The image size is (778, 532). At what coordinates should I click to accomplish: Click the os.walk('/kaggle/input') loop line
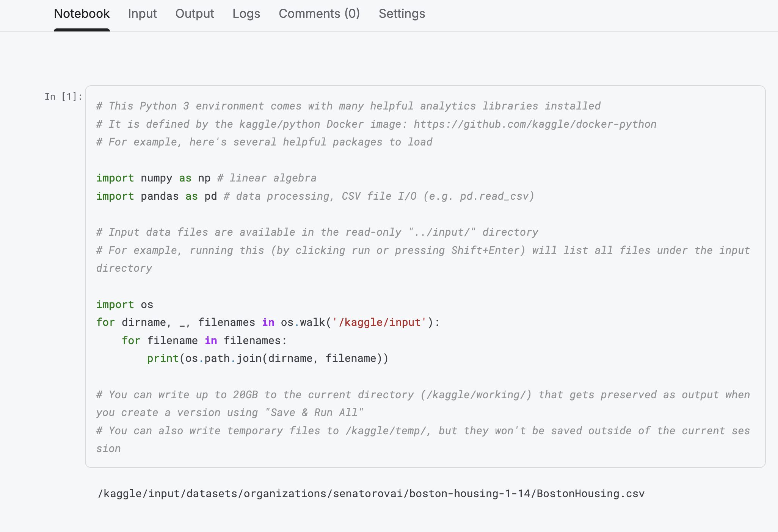tap(268, 322)
